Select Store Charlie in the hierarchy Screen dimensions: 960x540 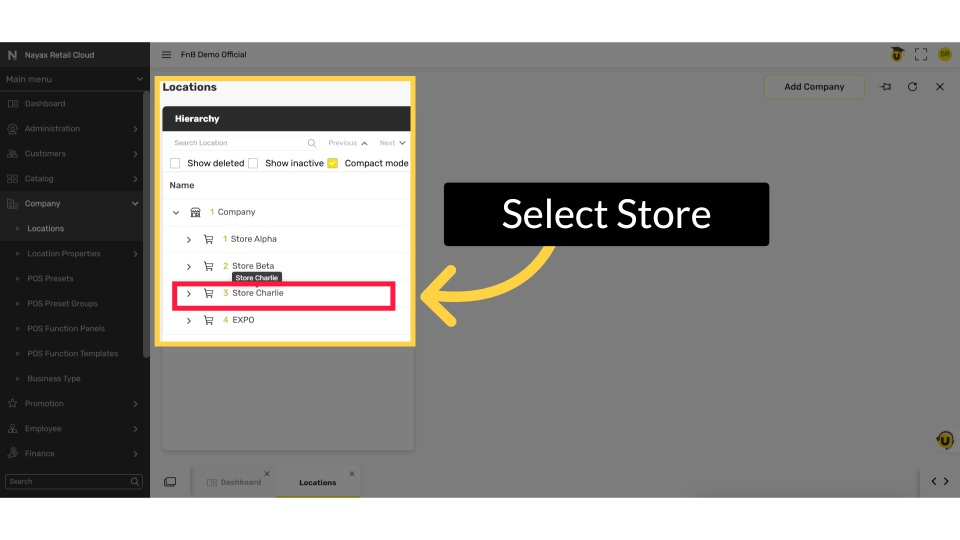click(258, 294)
